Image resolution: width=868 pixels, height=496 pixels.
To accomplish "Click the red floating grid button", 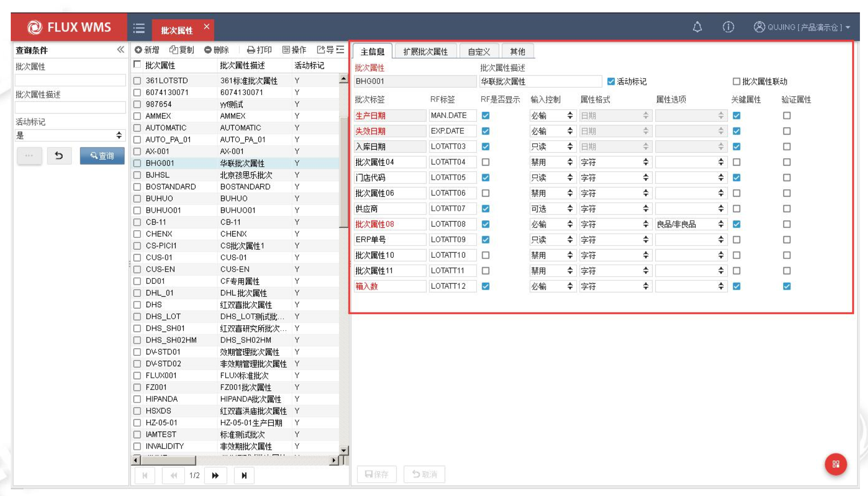I will point(836,464).
